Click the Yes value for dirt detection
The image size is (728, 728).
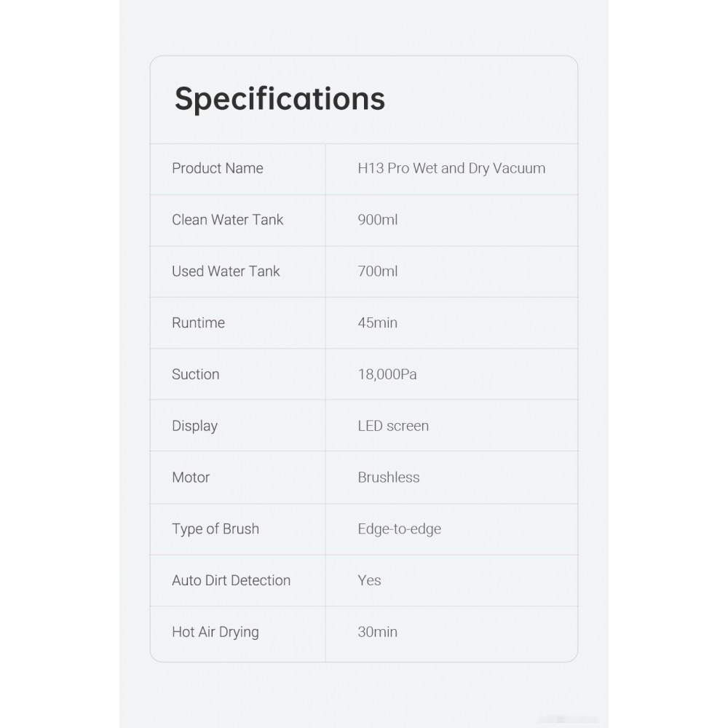point(370,580)
